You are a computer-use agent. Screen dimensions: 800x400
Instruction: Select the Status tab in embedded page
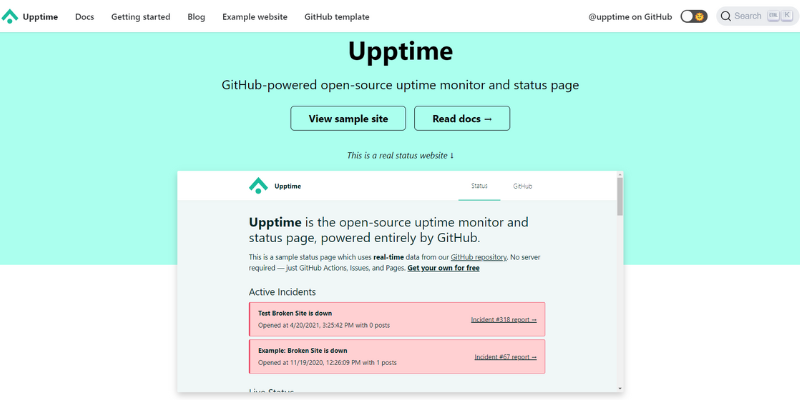click(479, 186)
